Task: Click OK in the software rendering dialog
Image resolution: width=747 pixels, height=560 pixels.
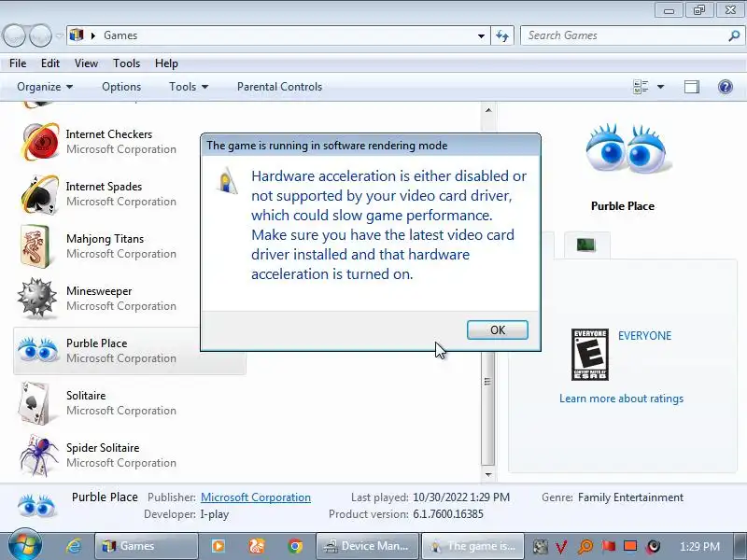Action: (498, 330)
